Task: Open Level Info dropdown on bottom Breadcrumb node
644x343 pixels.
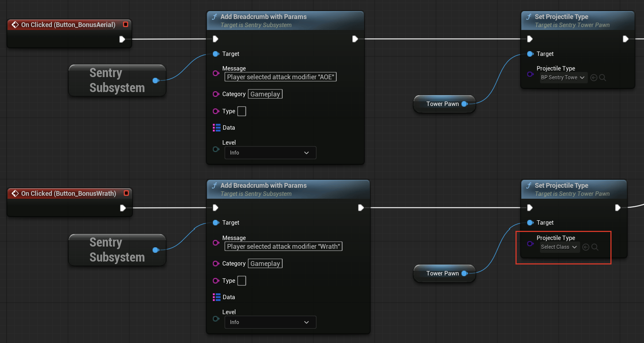Action: click(x=270, y=322)
